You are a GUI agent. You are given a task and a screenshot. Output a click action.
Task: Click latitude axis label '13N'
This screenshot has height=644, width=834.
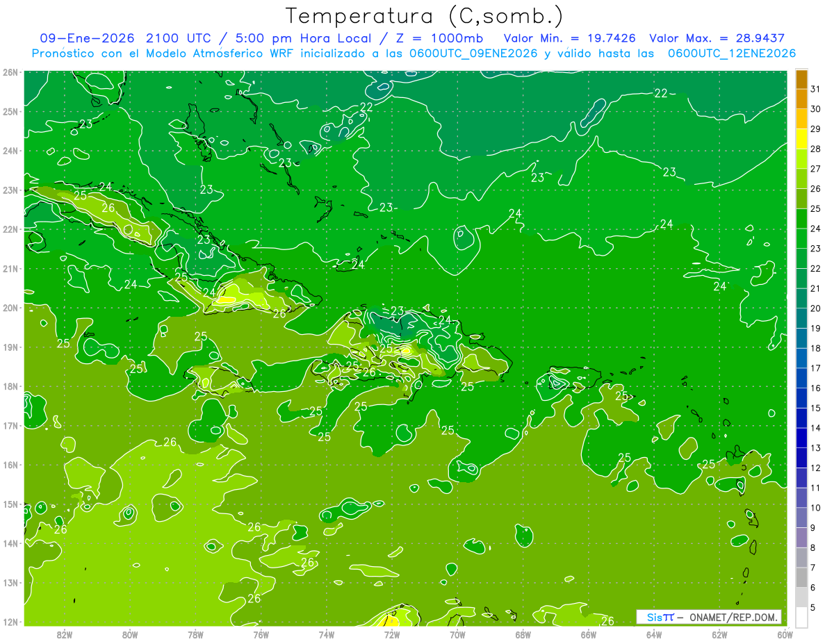[10, 583]
